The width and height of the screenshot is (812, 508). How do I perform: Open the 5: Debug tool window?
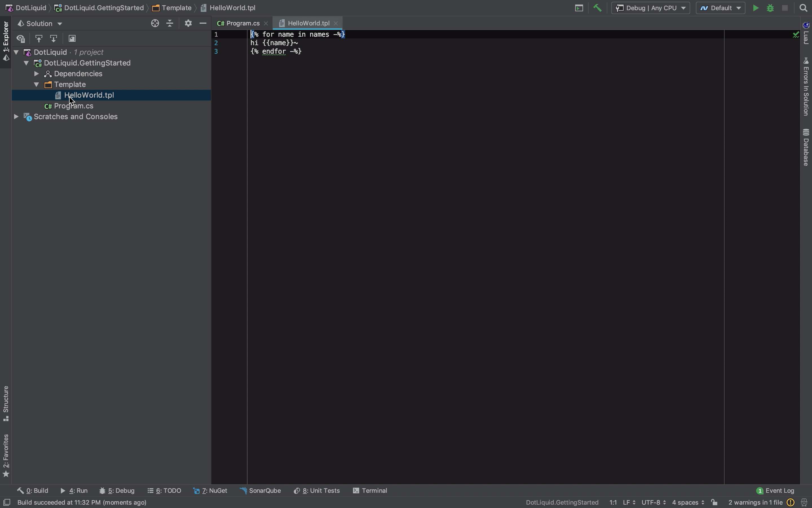click(x=117, y=491)
